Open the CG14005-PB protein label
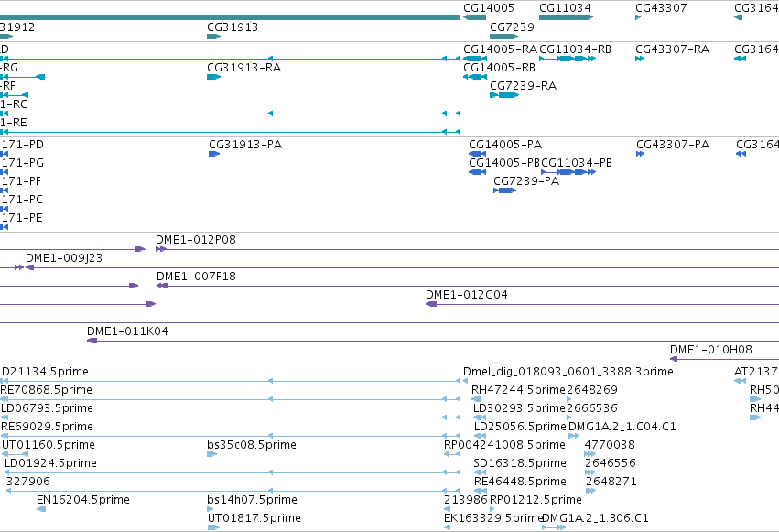The height and width of the screenshot is (532, 779). (x=503, y=163)
